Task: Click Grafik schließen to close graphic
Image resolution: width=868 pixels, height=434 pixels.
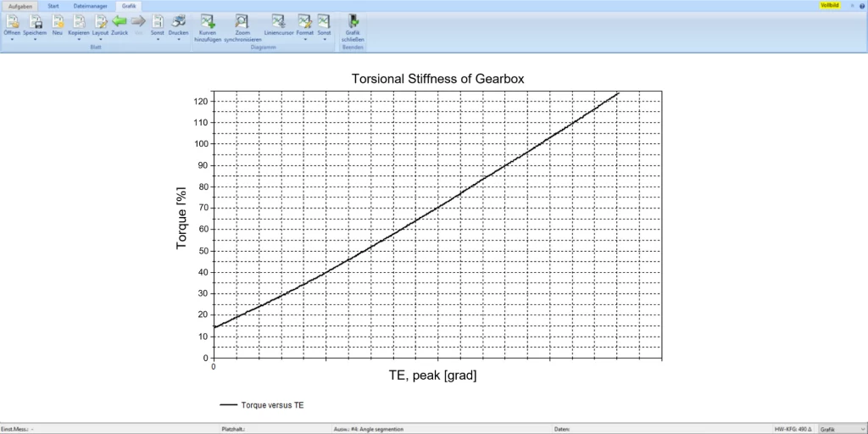Action: [353, 21]
